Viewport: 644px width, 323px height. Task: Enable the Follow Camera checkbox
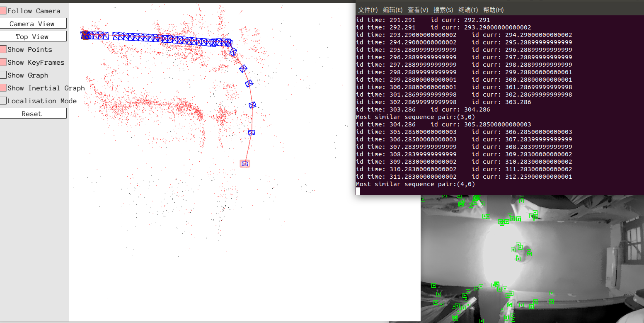[x=3, y=10]
